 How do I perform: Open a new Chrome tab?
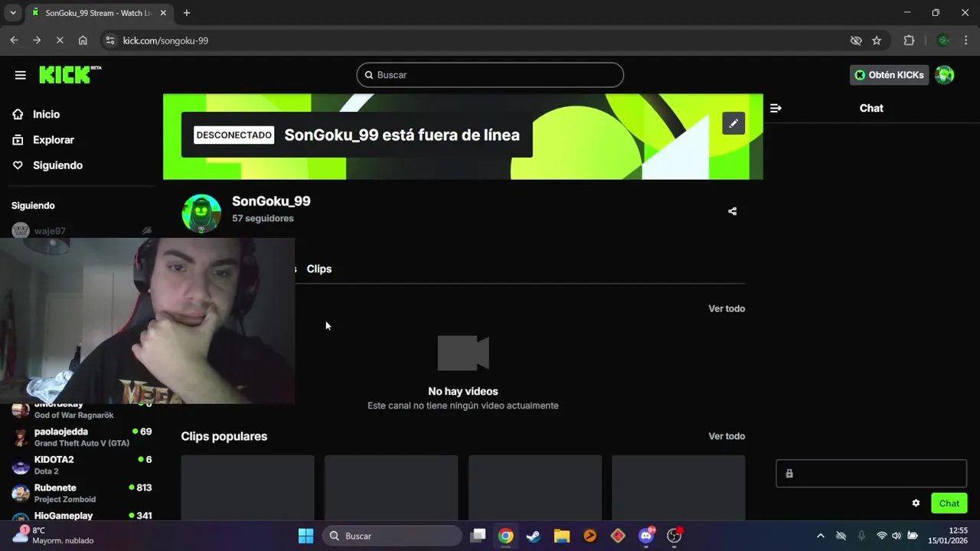[x=186, y=13]
